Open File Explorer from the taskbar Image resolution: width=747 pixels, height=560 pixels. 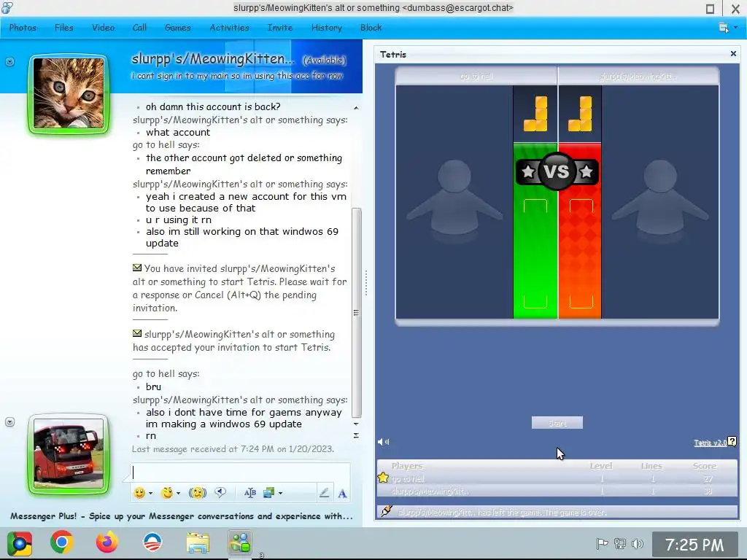tap(198, 542)
